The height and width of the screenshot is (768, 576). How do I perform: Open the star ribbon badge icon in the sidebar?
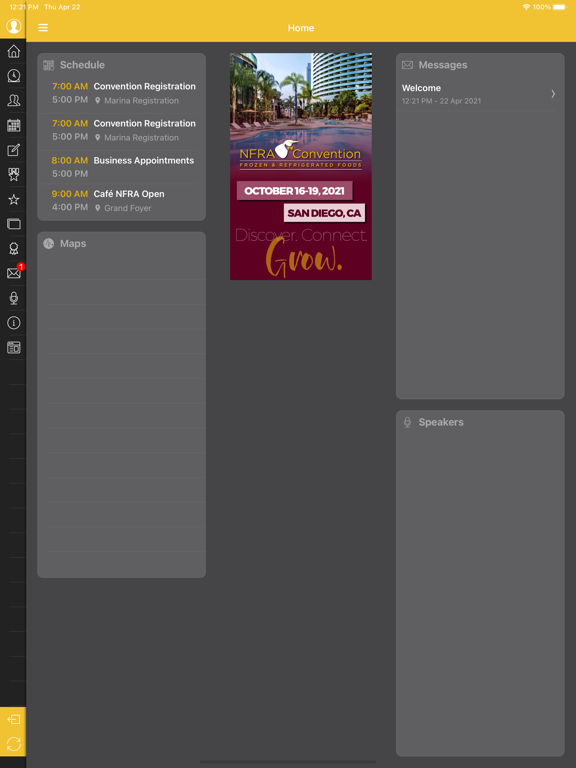14,174
